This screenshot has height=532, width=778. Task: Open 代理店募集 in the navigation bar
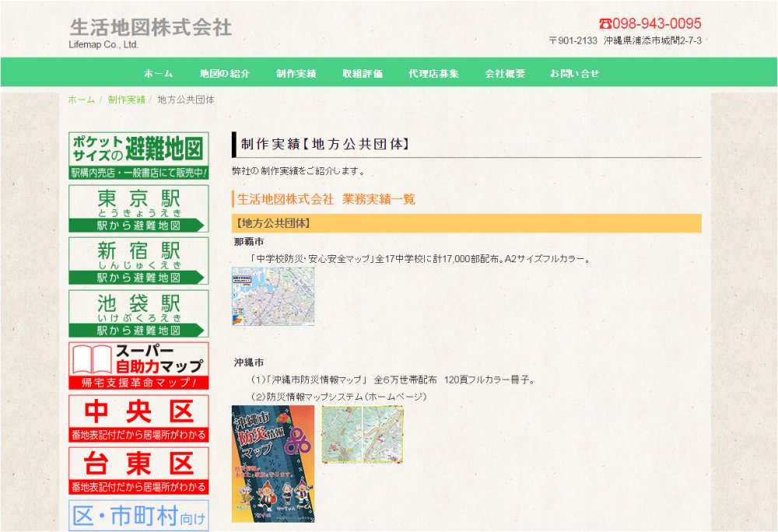(x=433, y=74)
